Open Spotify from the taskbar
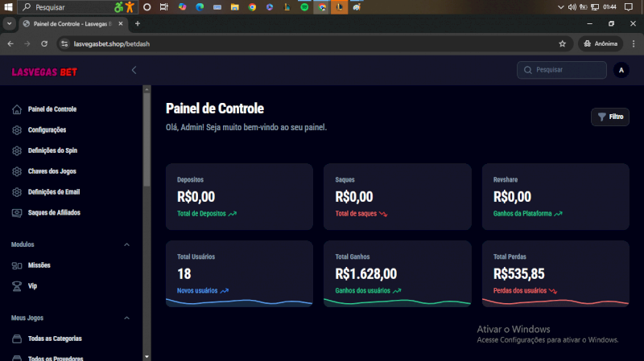The width and height of the screenshot is (644, 361). (x=304, y=7)
